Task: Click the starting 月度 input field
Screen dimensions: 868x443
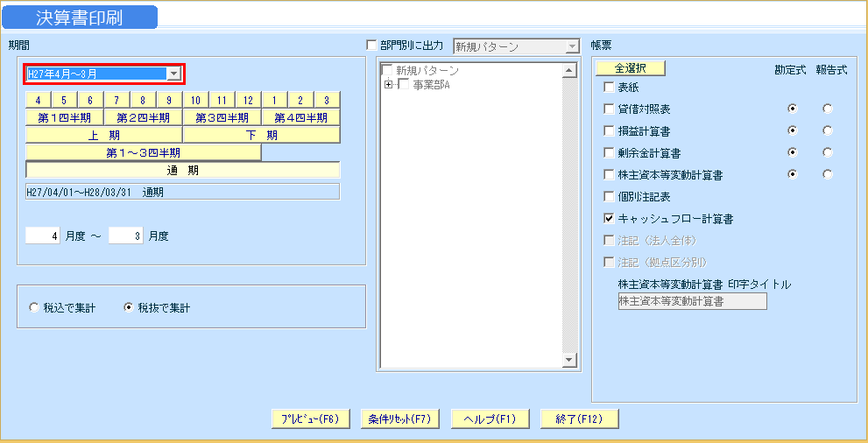Action: 43,236
